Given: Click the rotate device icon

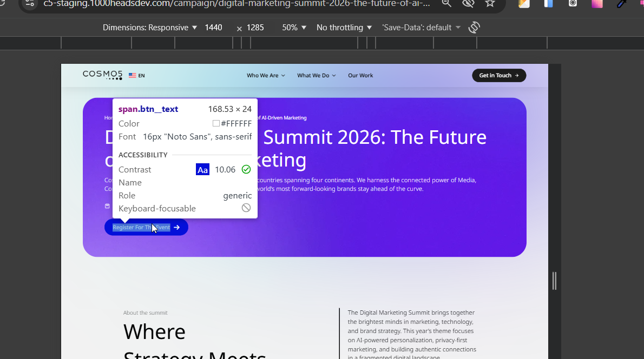Looking at the screenshot, I should pyautogui.click(x=475, y=27).
